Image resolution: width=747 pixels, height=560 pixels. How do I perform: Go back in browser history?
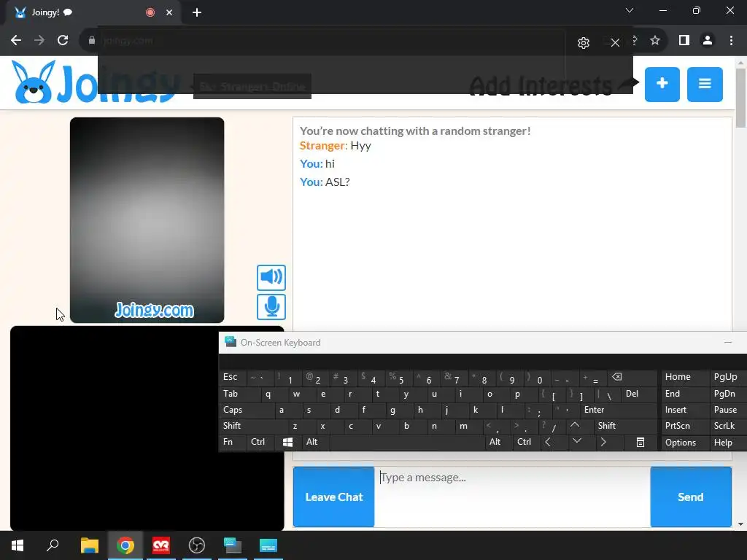[16, 41]
